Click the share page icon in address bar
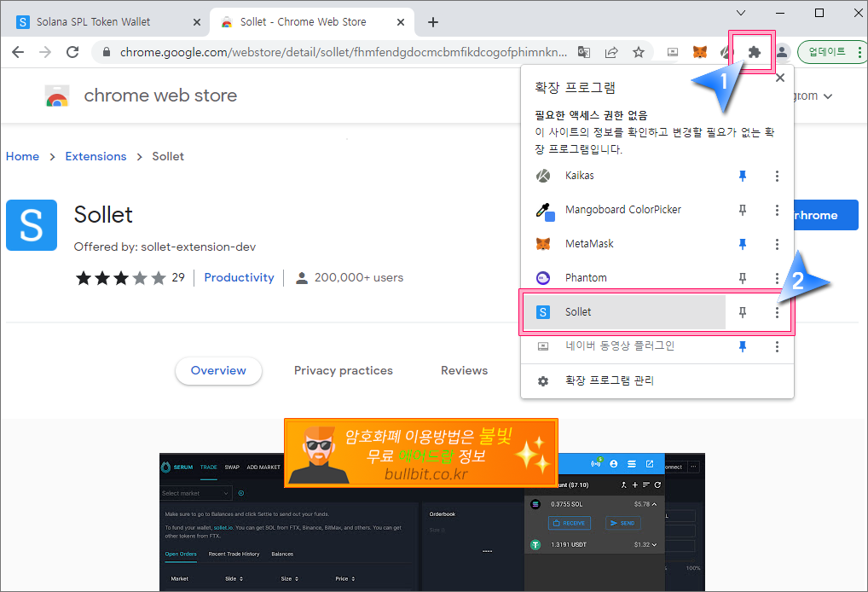 click(611, 52)
